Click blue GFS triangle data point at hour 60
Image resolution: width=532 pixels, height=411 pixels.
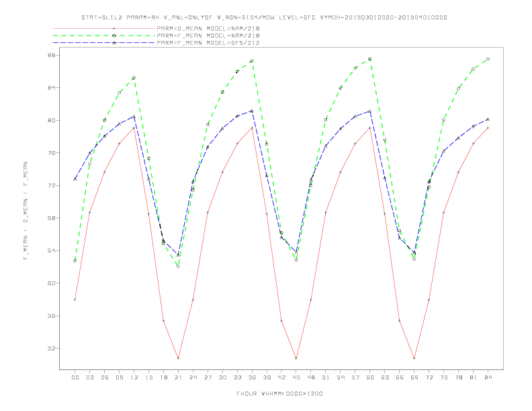(370, 111)
